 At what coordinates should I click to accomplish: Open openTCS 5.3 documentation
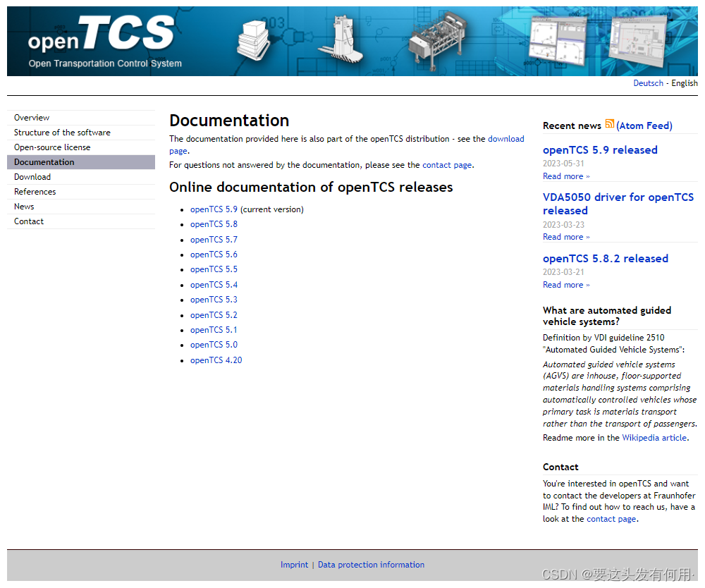pos(214,300)
